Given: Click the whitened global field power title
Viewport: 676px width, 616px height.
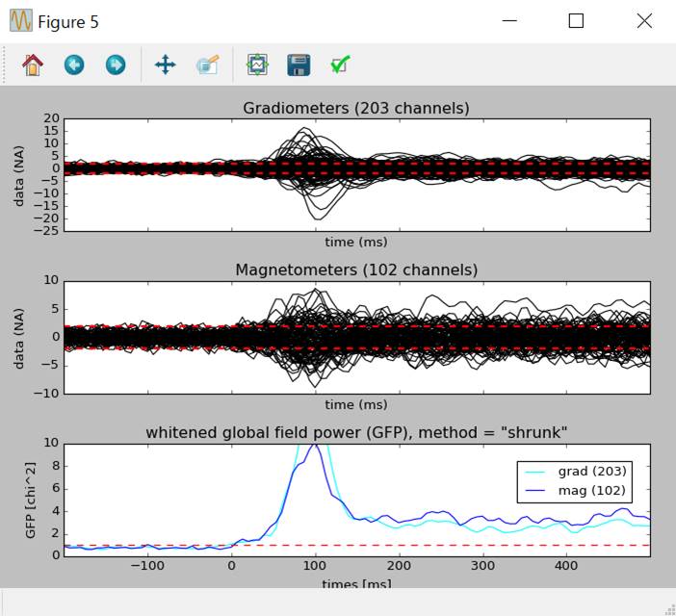Looking at the screenshot, I should [356, 432].
